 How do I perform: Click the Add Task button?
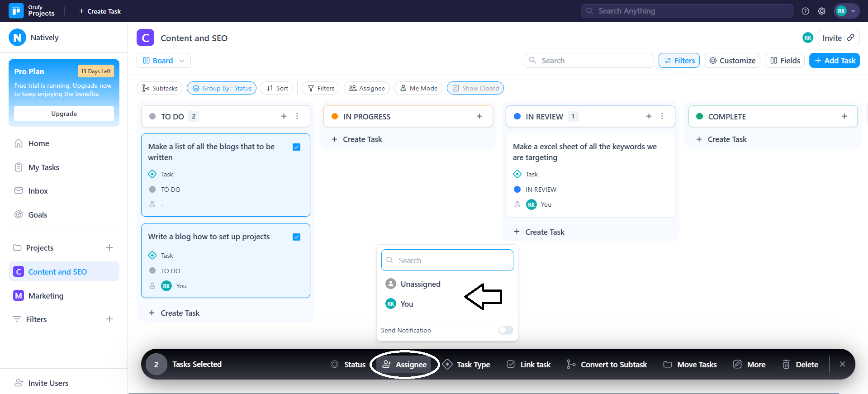pyautogui.click(x=834, y=61)
